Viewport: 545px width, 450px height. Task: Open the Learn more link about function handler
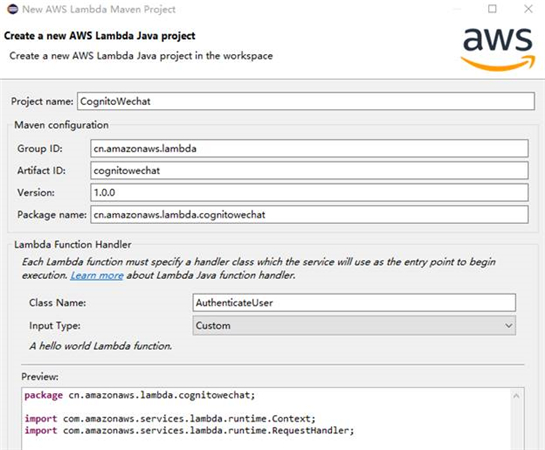pos(97,276)
